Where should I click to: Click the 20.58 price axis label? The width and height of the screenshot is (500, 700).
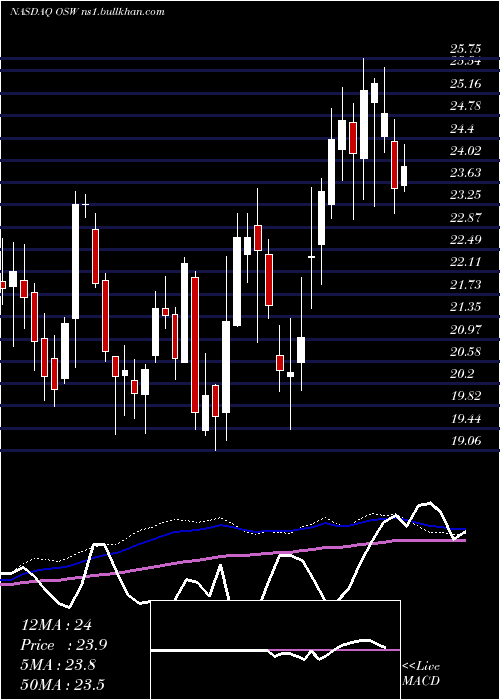click(466, 351)
